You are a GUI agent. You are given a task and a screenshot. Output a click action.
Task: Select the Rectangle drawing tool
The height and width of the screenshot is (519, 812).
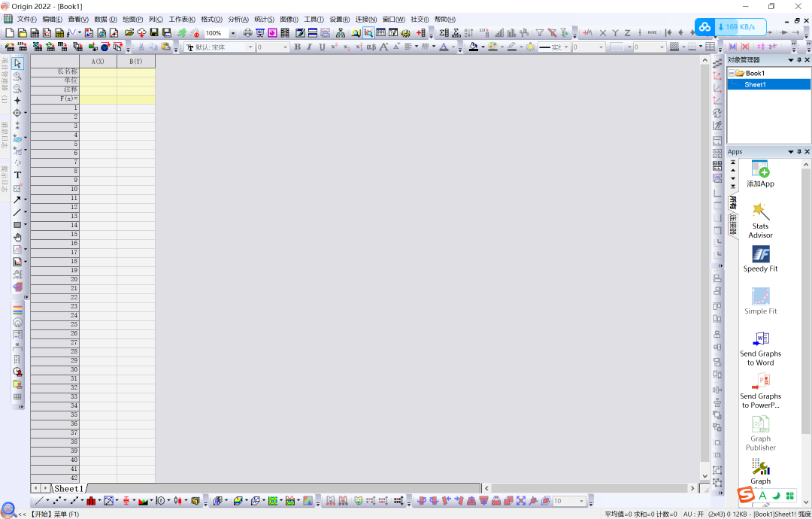coord(17,225)
